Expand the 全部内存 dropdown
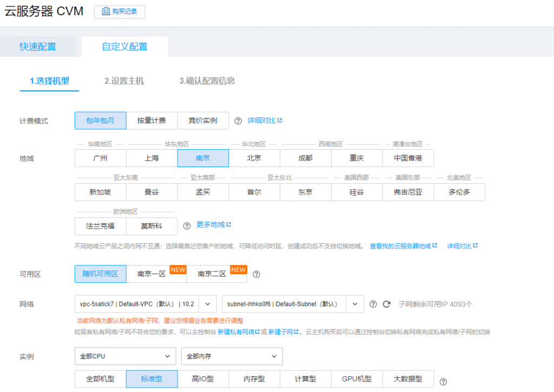The height and width of the screenshot is (392, 554). (x=232, y=356)
